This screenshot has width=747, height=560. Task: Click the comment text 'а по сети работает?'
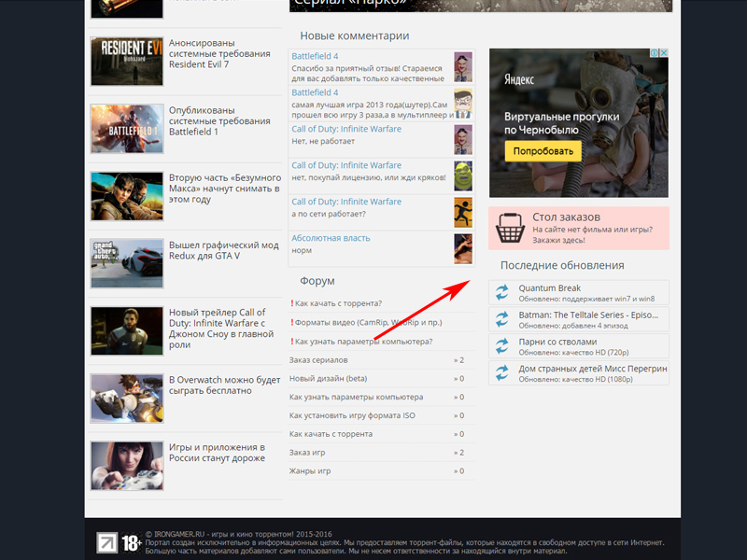(x=329, y=214)
